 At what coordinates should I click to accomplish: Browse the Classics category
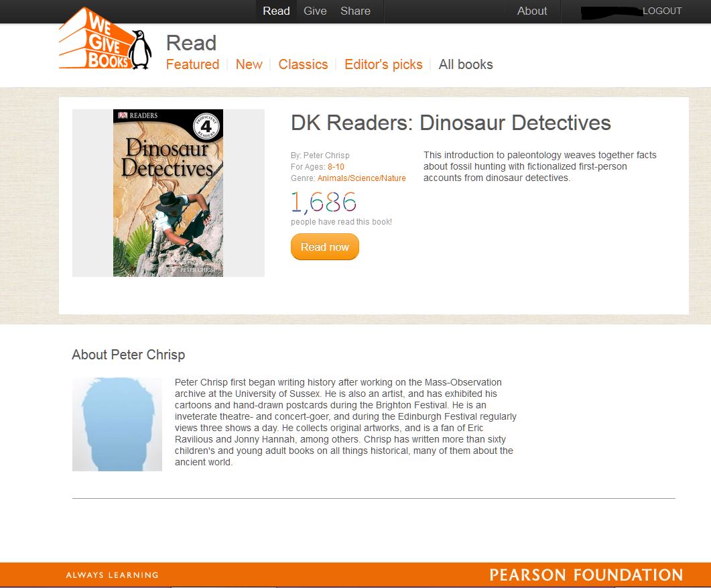click(x=303, y=64)
